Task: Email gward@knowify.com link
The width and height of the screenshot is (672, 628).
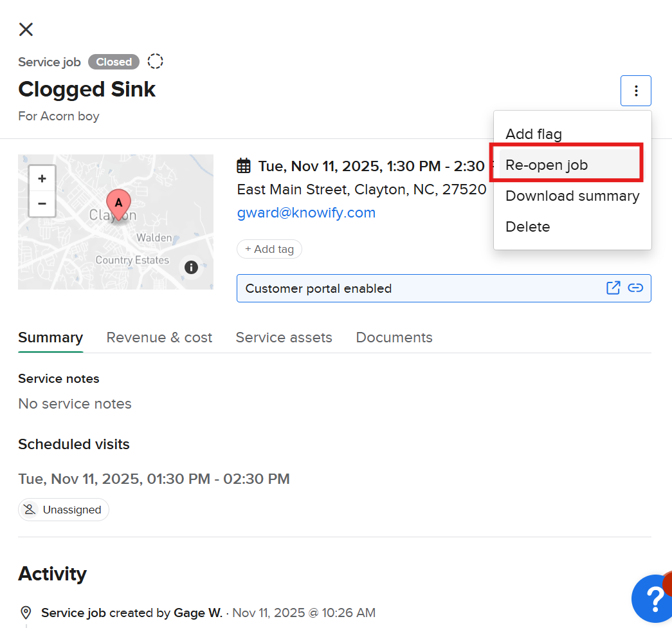Action: click(306, 213)
